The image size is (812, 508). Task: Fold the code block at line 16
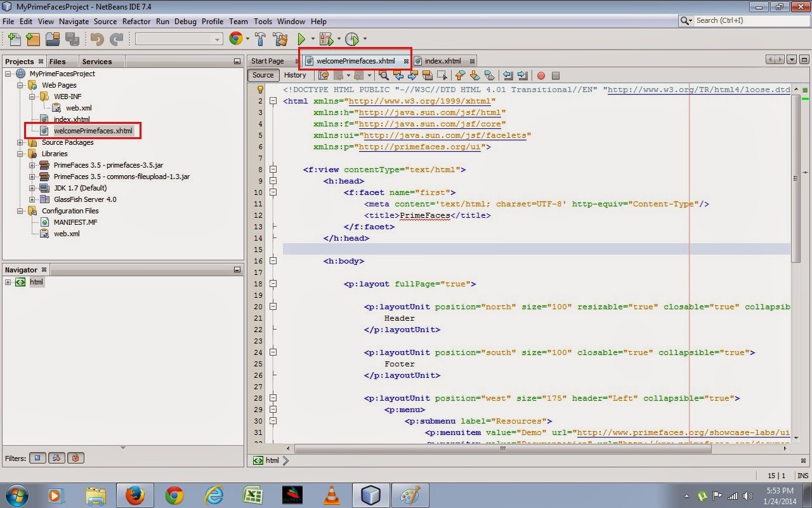coord(273,261)
